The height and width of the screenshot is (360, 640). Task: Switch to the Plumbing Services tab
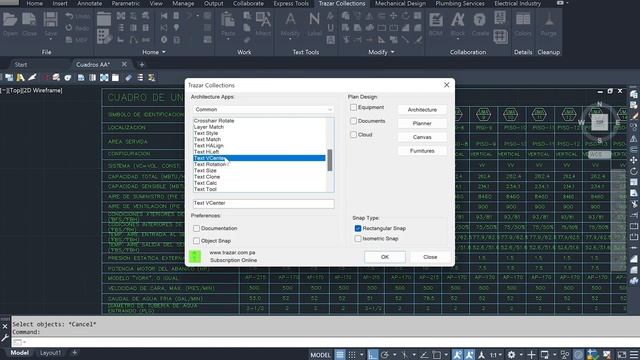(x=460, y=3)
